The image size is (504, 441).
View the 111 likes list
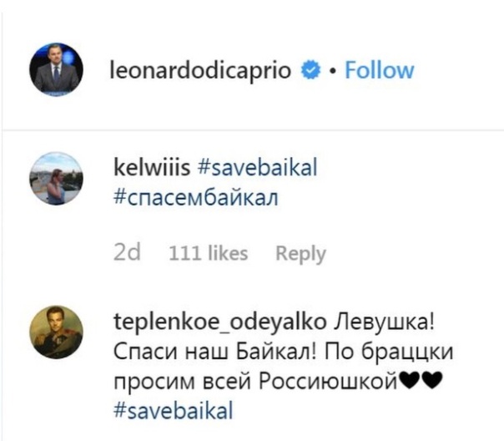click(208, 253)
